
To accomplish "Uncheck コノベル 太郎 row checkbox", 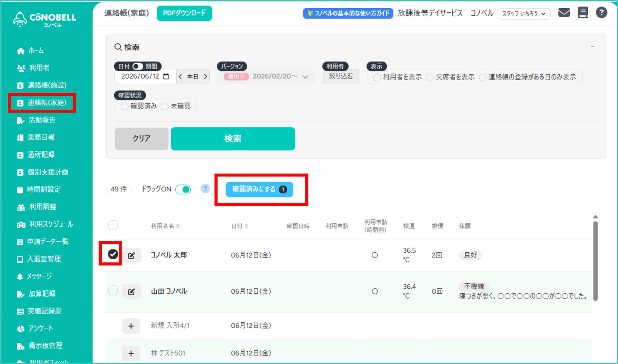I will [113, 254].
